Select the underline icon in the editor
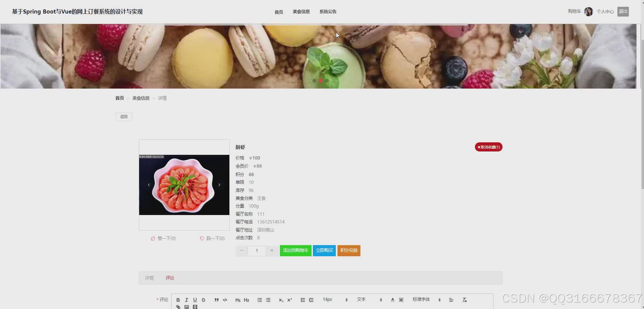The width and height of the screenshot is (644, 309). tap(195, 300)
